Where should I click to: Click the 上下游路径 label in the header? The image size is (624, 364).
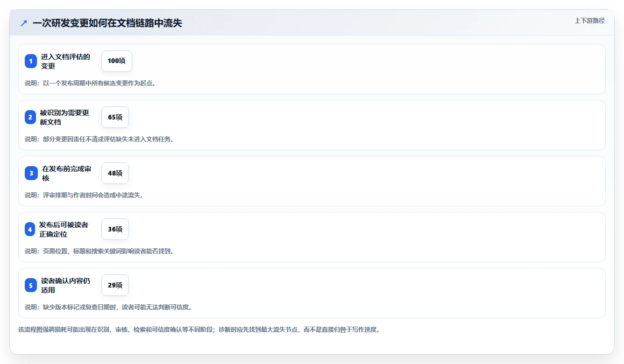coord(589,21)
